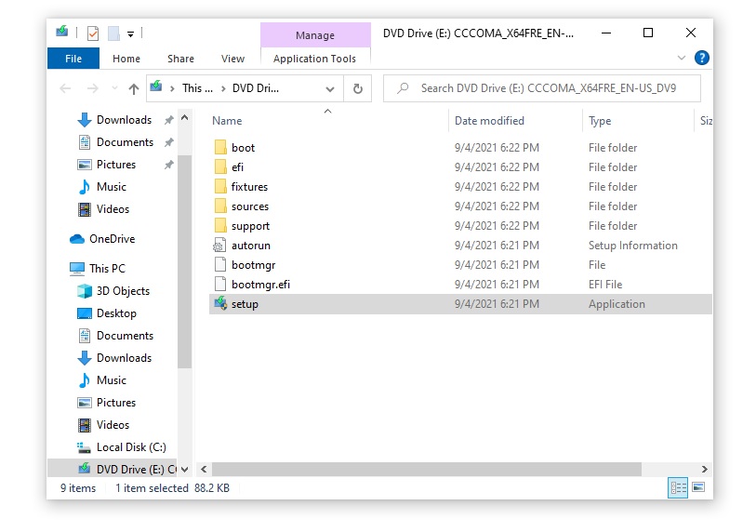
Task: Expand the ribbon with the chevron
Action: [x=682, y=58]
